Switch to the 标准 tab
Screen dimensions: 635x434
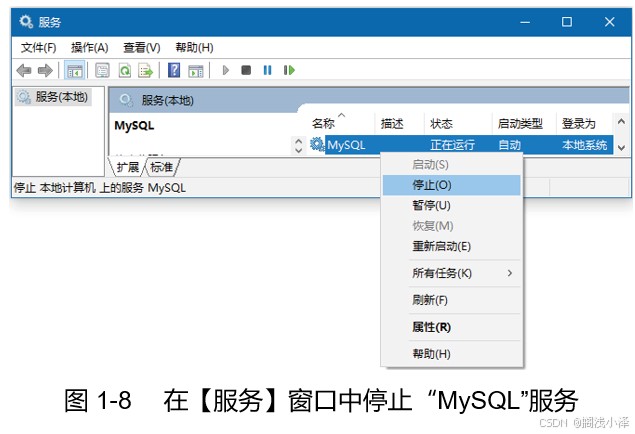click(162, 167)
